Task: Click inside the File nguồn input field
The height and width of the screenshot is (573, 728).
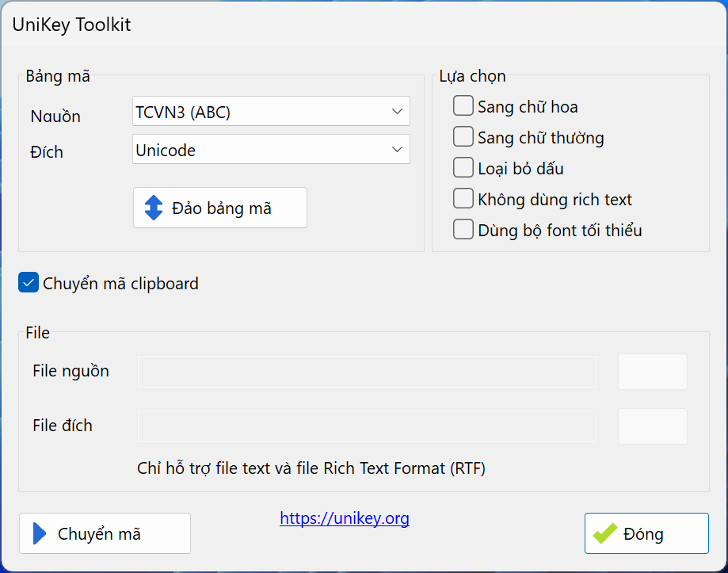Action: 367,371
